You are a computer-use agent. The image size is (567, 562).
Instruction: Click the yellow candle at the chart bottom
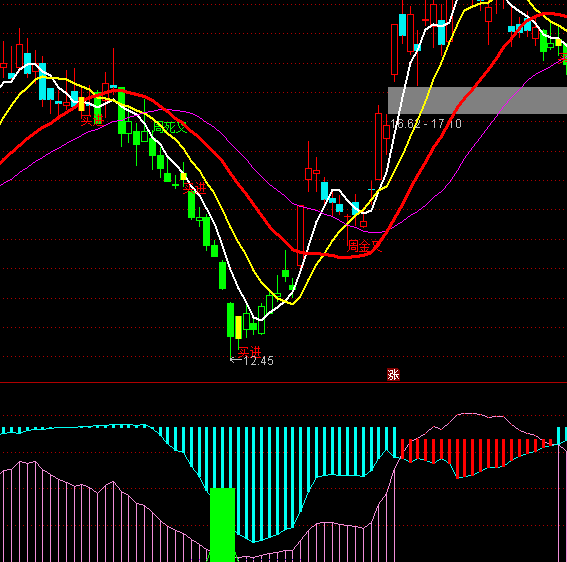238,328
